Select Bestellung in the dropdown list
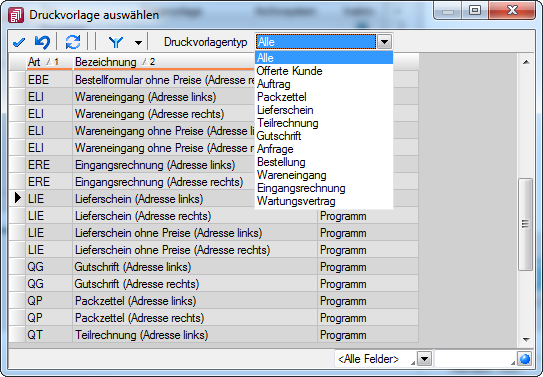The width and height of the screenshot is (543, 377). click(x=324, y=162)
